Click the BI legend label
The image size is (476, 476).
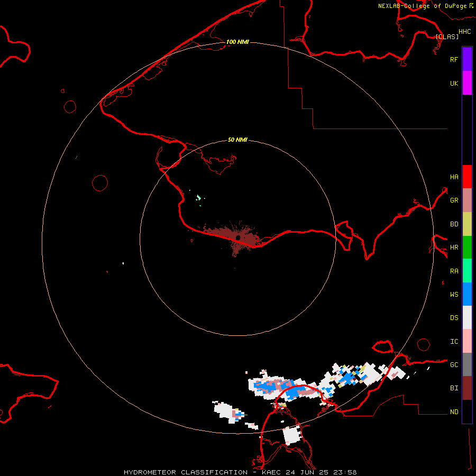point(454,388)
